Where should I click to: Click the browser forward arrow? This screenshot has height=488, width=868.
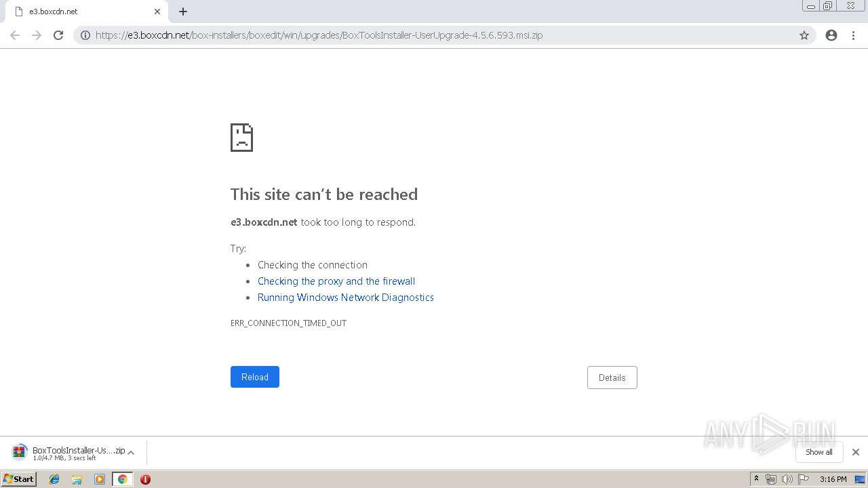pos(37,35)
